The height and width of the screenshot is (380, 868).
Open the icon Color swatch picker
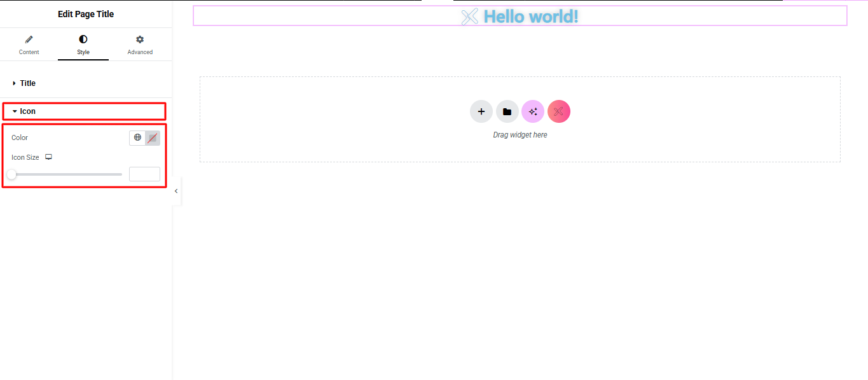pyautogui.click(x=153, y=138)
